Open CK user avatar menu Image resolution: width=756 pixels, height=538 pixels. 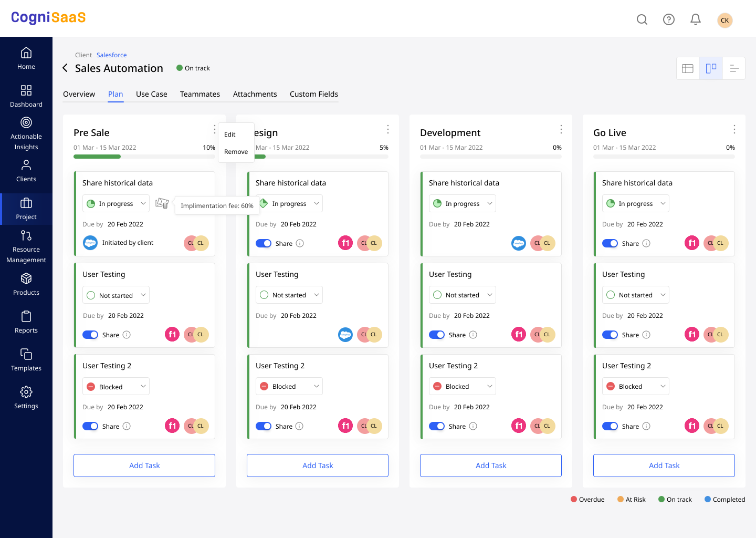pos(725,20)
